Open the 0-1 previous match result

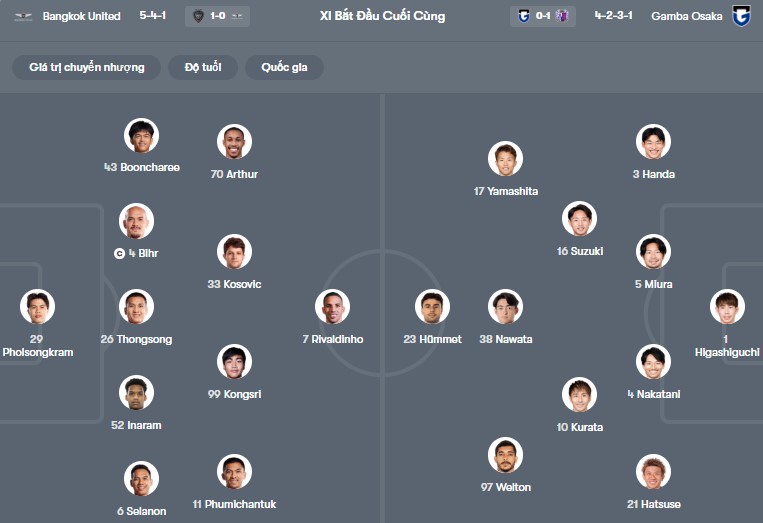point(543,16)
